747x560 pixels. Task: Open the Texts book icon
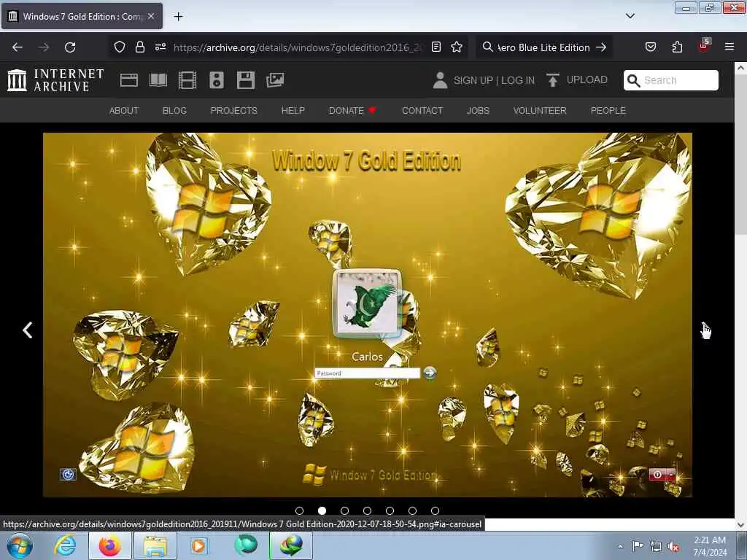click(x=158, y=80)
